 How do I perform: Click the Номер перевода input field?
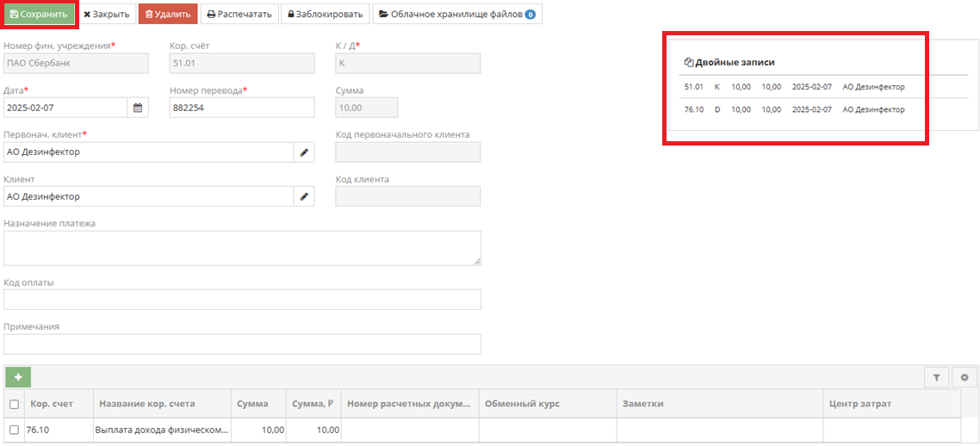click(241, 108)
